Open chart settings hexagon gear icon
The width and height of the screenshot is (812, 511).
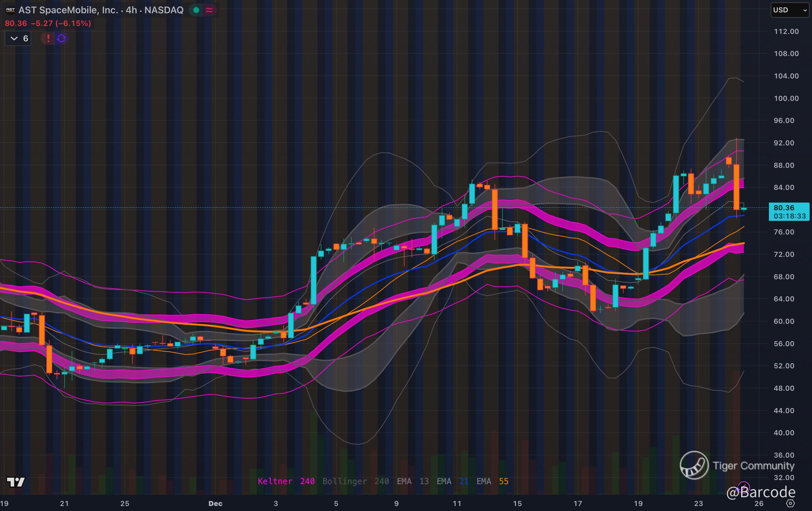pos(790,503)
